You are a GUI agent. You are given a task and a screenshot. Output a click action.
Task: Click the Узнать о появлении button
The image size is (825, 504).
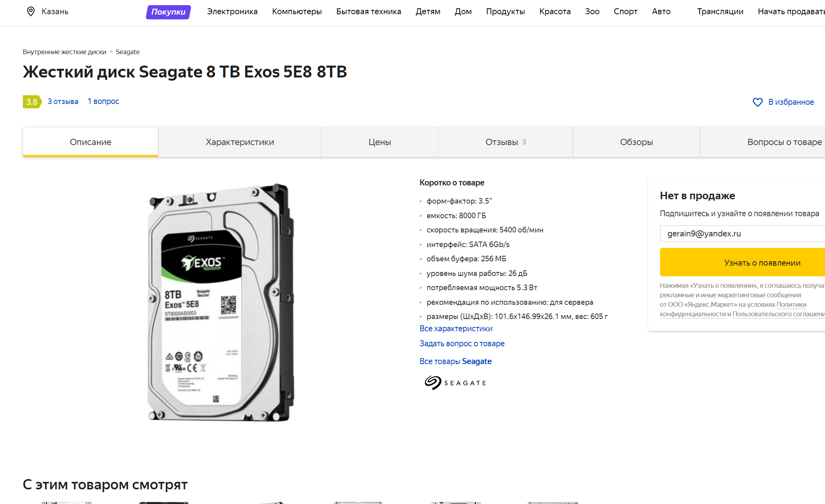742,262
